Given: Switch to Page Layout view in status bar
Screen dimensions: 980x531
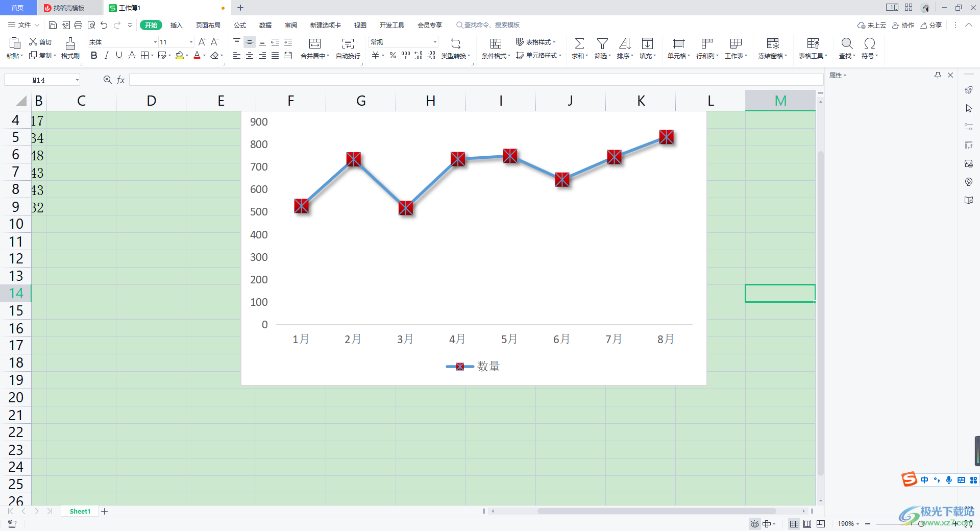Looking at the screenshot, I should [807, 524].
